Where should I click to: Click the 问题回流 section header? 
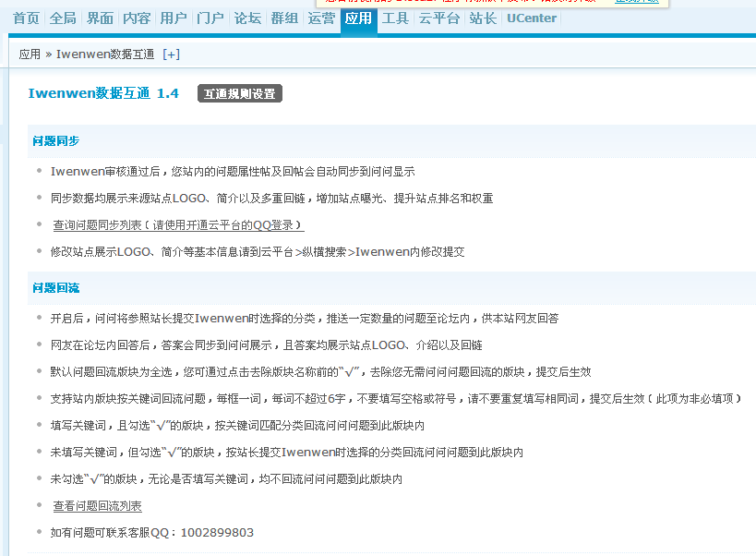click(56, 288)
